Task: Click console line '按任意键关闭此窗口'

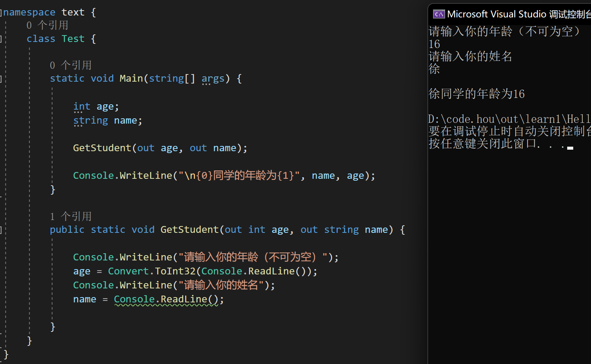Action: (x=483, y=144)
